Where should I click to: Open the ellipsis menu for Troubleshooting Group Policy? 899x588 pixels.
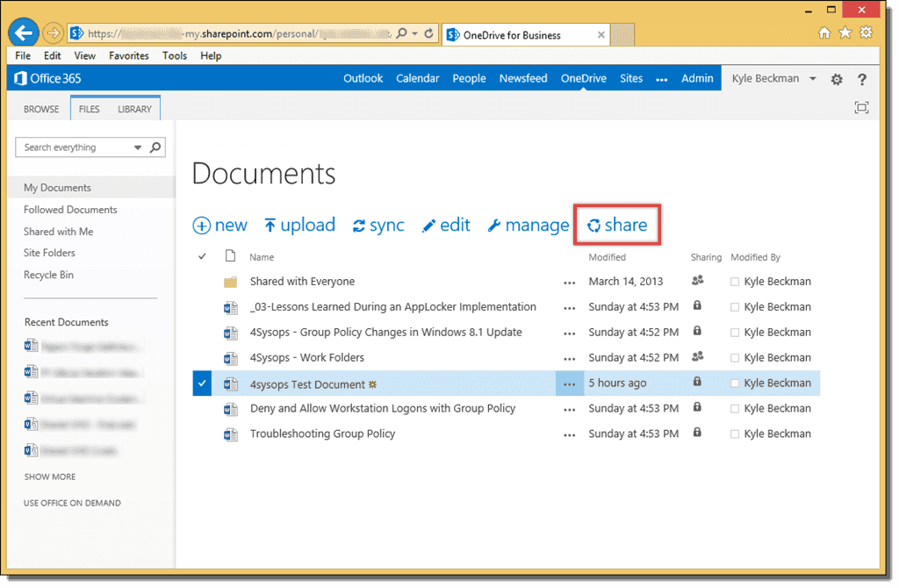tap(569, 435)
